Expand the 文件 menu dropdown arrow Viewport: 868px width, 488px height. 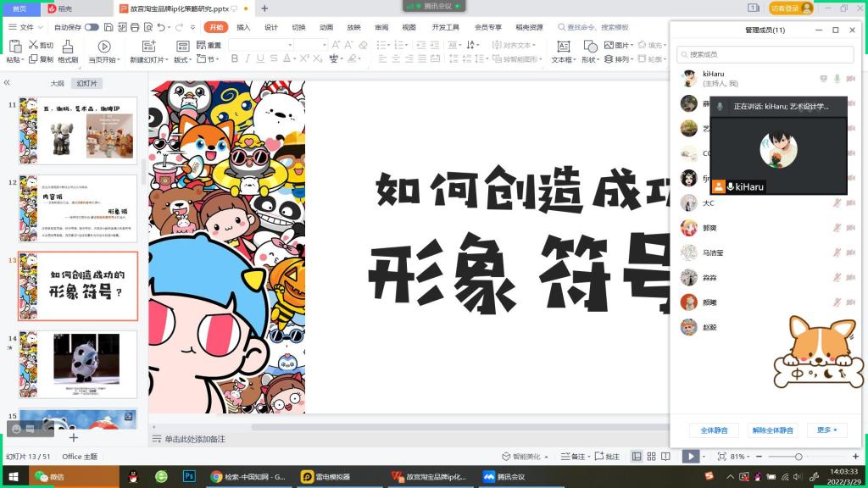41,27
